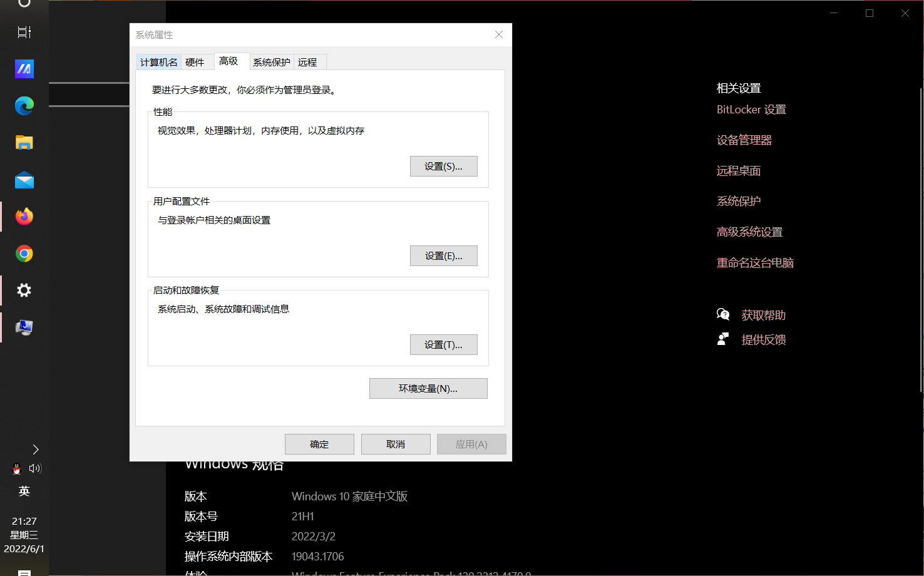Click the 安装日期 label
Screen dimensions: 924x576
click(x=207, y=537)
